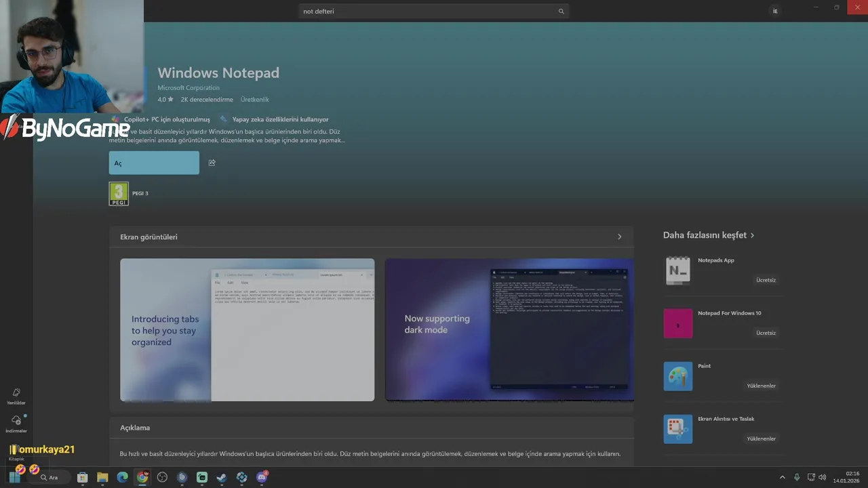
Task: Click the network tray icon
Action: 811,477
